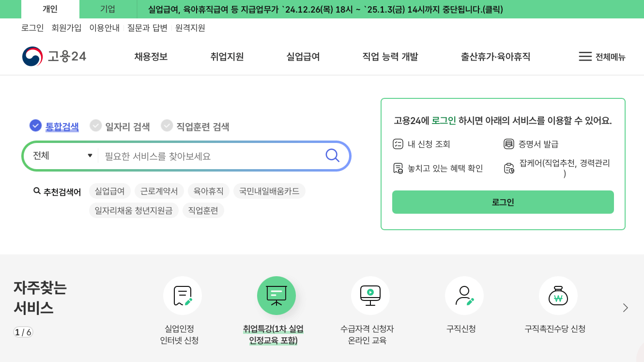This screenshot has height=362, width=644.
Task: Open the 출산휴가·육아휴직 menu
Action: coord(495,56)
